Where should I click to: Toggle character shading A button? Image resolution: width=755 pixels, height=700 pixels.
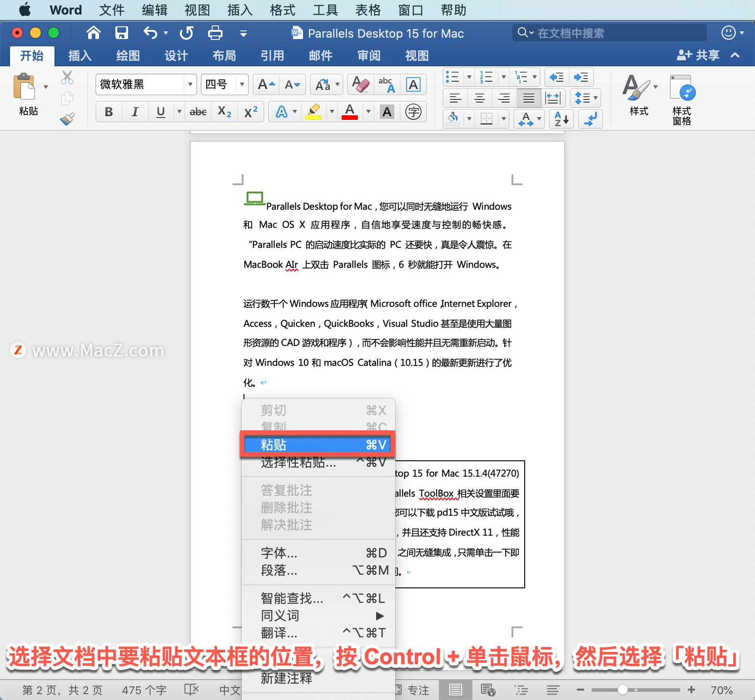(387, 112)
